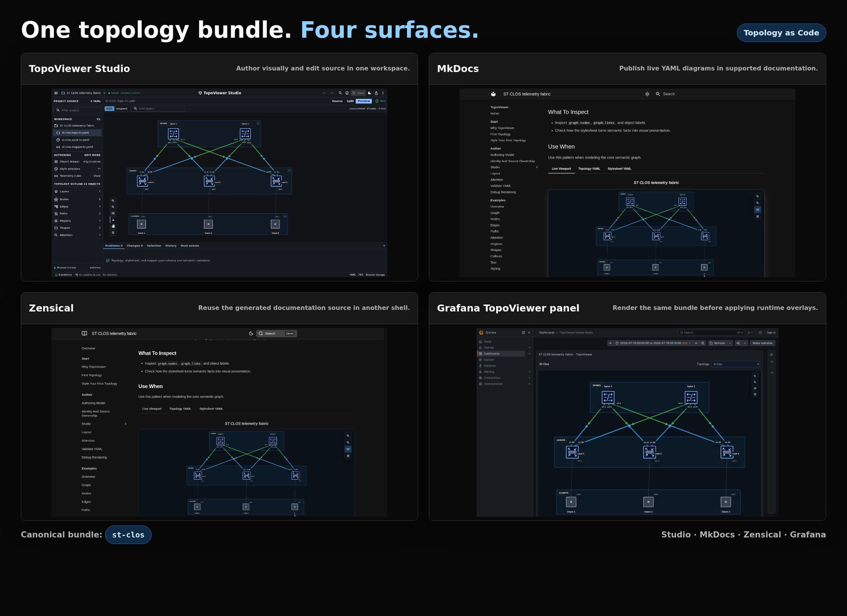Viewport: 847px width, 616px height.
Task: Click Make editable in Grafana
Action: [x=762, y=343]
